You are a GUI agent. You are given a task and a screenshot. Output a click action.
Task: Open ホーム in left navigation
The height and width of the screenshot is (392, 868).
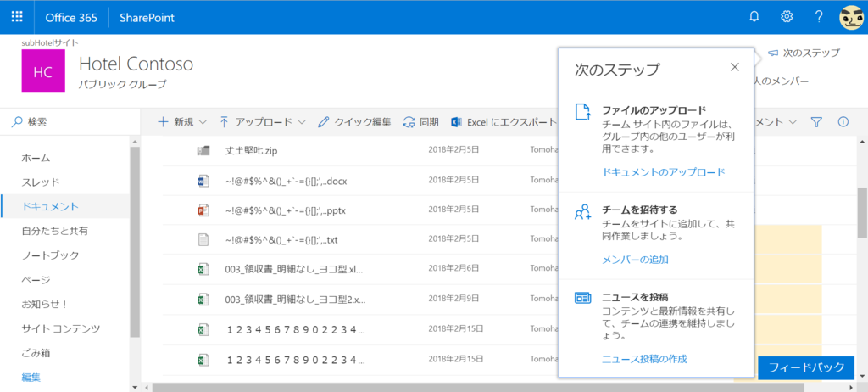point(36,158)
